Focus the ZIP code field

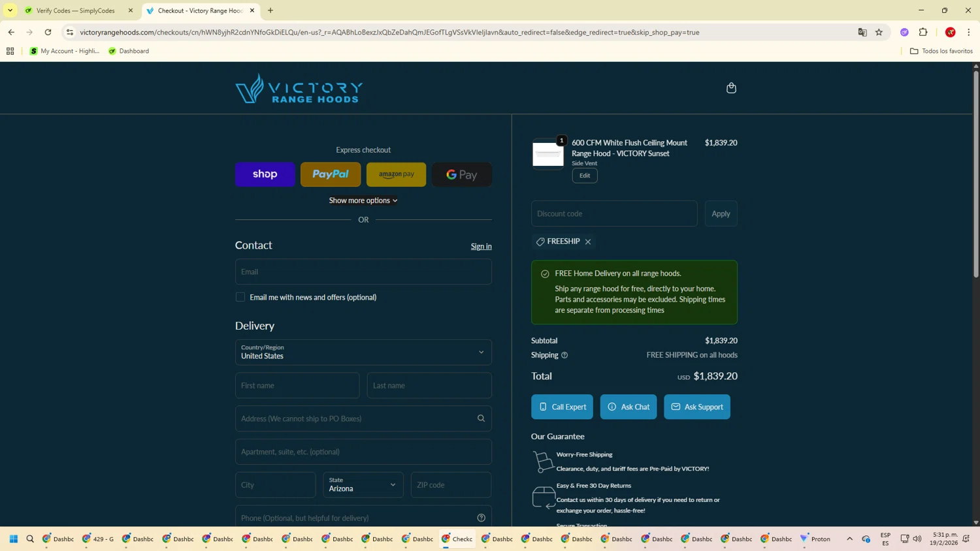451,485
